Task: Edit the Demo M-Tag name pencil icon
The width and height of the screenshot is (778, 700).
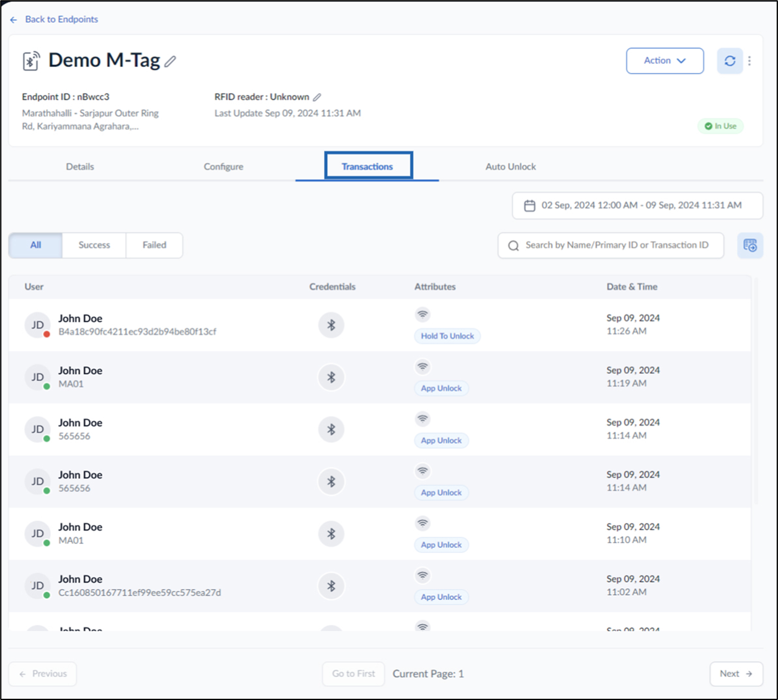Action: (171, 61)
